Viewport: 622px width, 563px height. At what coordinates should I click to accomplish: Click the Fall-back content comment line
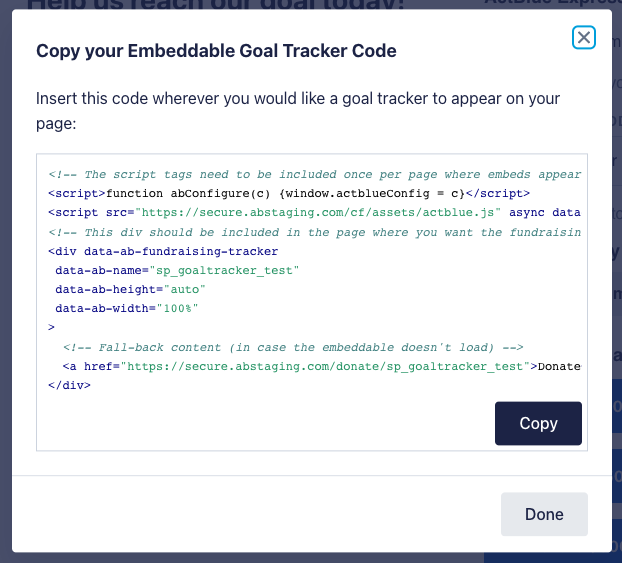293,347
